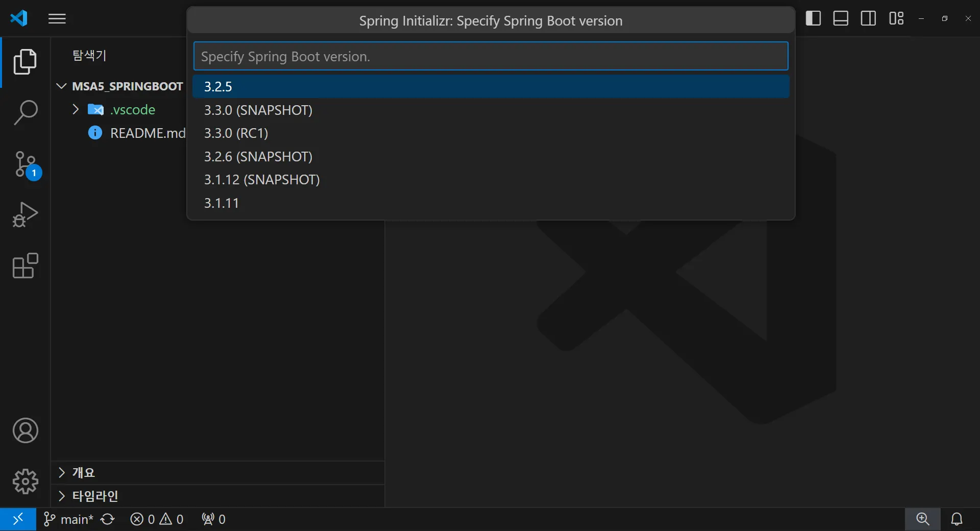Viewport: 980px width, 531px height.
Task: Open notifications bell
Action: tap(957, 519)
